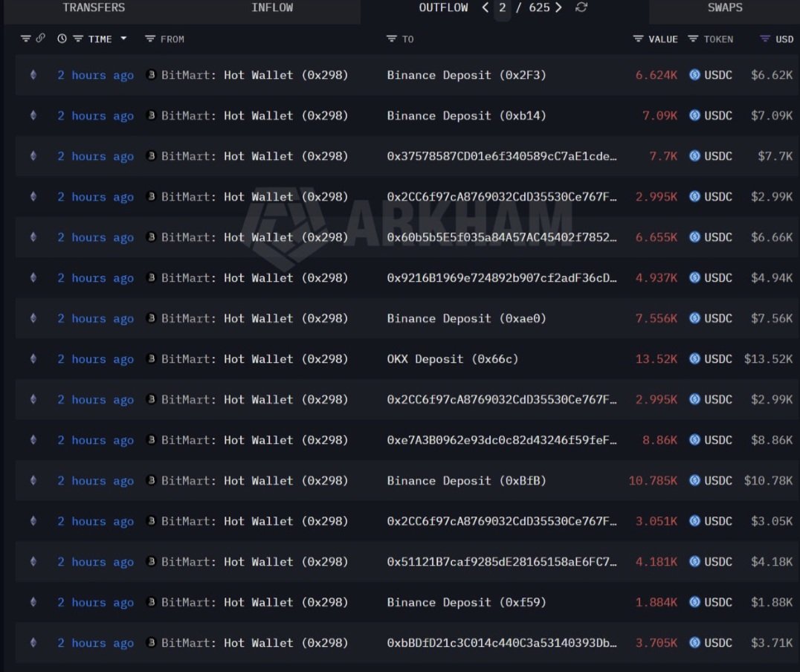Open Binance Deposit (0xf59) address
The image size is (800, 672).
tap(466, 603)
